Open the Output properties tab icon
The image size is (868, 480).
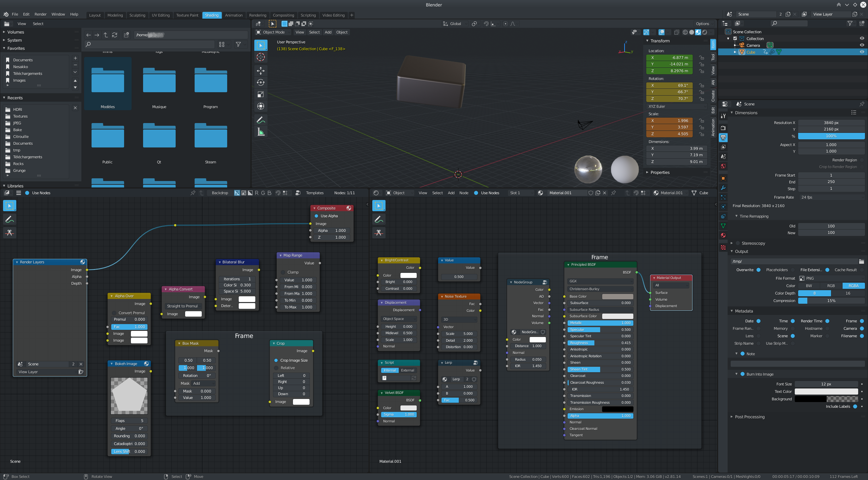coord(723,138)
